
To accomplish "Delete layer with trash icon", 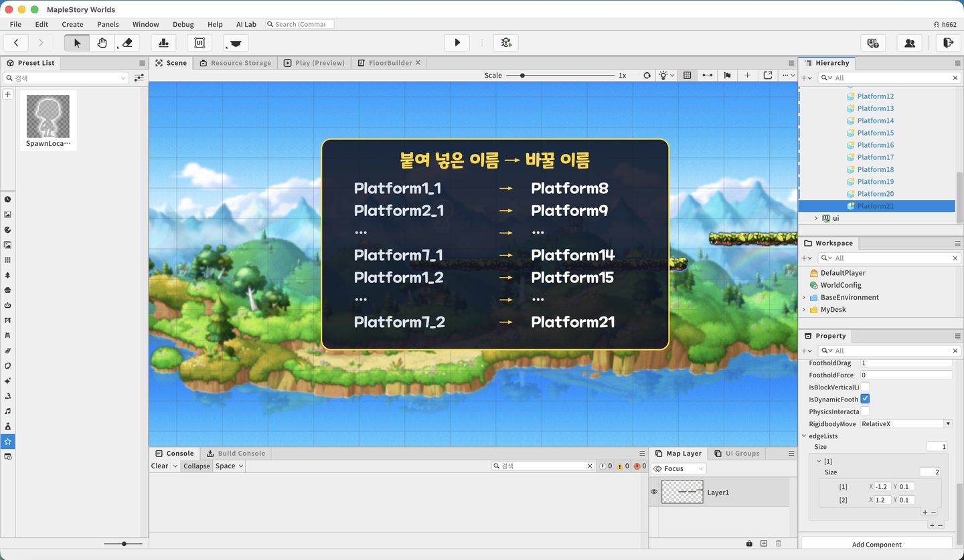I will (779, 543).
